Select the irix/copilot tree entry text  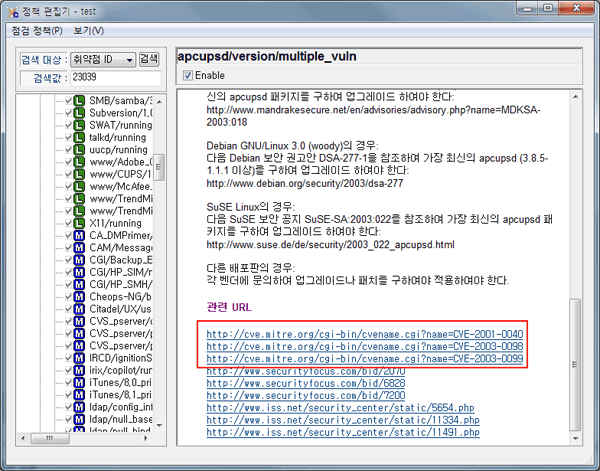(121, 370)
